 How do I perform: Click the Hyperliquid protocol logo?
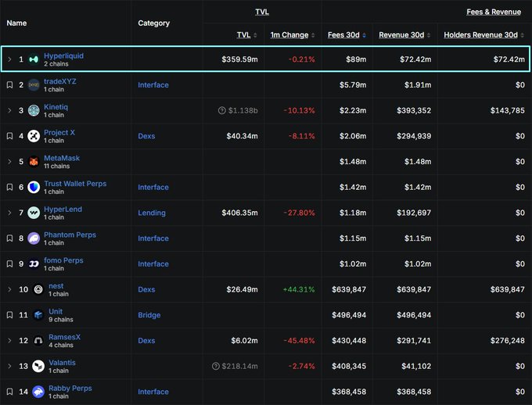34,59
